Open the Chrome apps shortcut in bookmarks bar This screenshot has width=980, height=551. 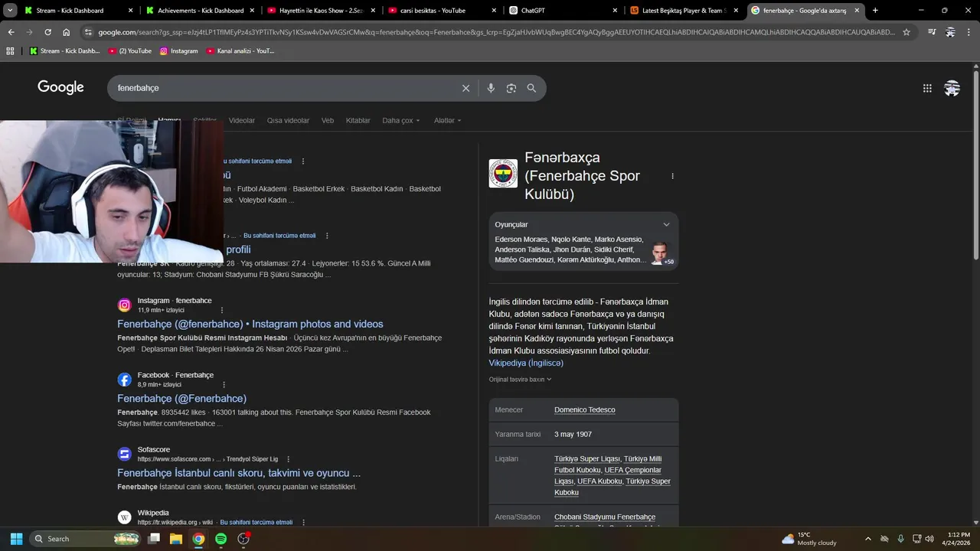click(10, 51)
